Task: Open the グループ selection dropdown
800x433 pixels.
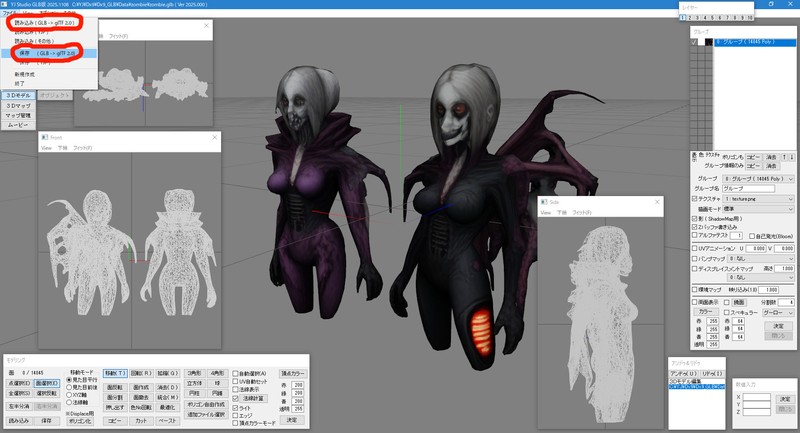Action: click(x=758, y=179)
